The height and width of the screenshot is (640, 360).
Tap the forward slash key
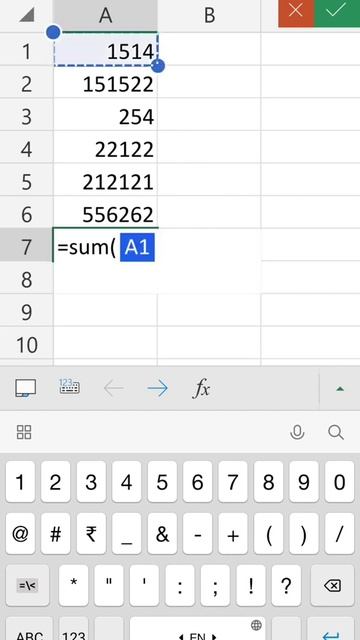coord(340,534)
